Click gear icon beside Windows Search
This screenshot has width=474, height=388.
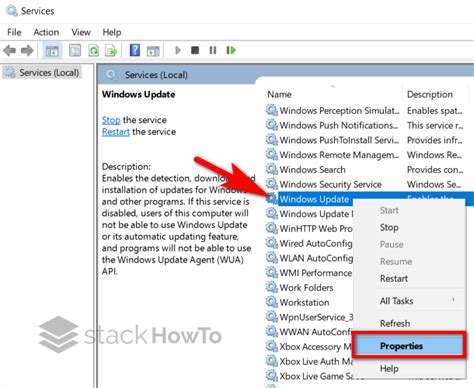(272, 169)
